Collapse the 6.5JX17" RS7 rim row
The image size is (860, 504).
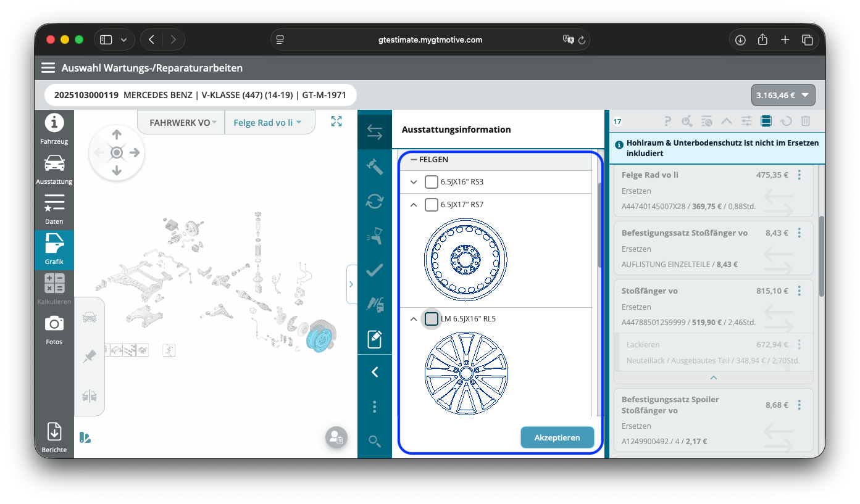click(414, 205)
